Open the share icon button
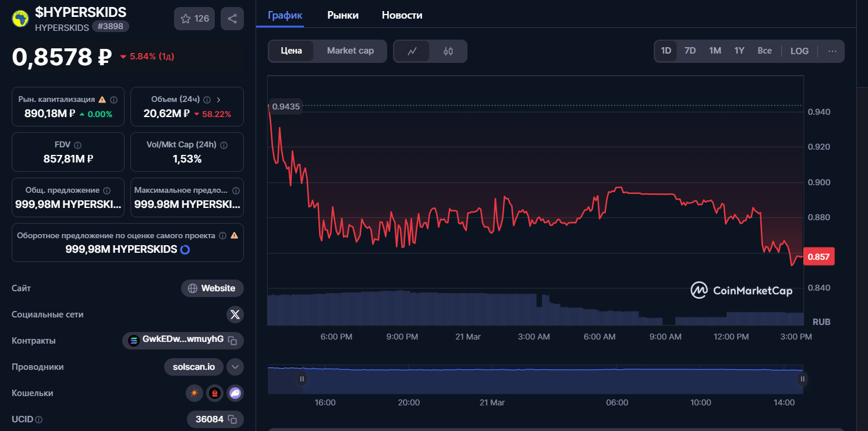This screenshot has width=868, height=431. click(x=232, y=19)
